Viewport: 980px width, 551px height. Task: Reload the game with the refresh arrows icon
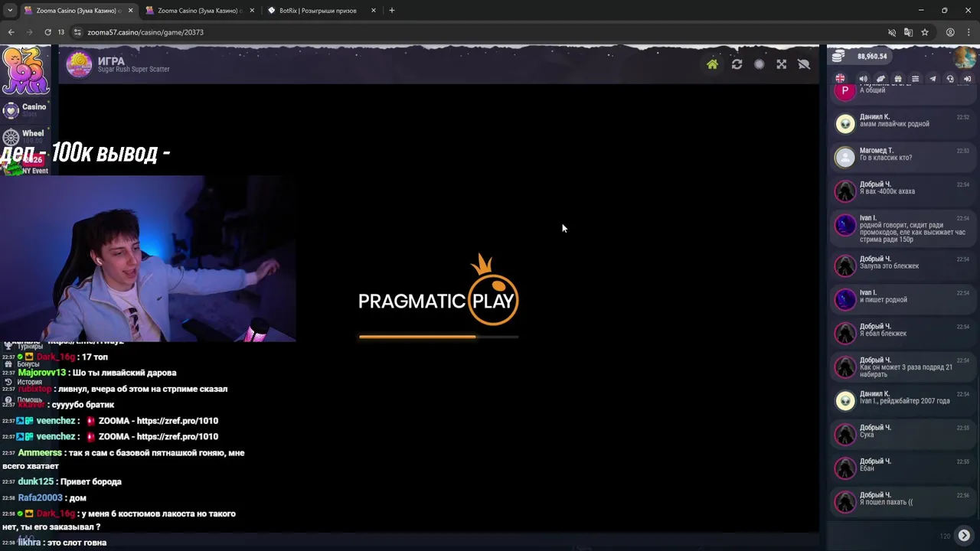coord(737,64)
